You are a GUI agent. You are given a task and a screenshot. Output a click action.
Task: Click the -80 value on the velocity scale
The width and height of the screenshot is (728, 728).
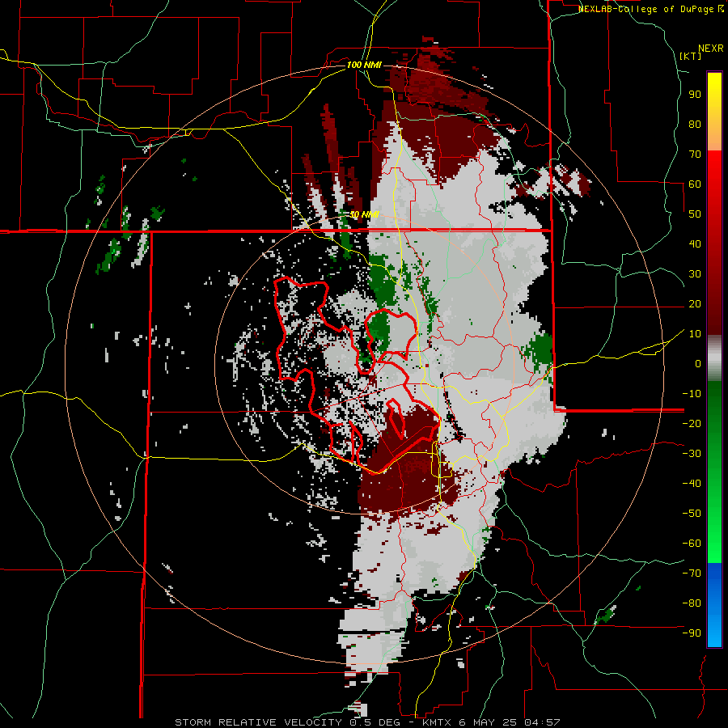click(692, 603)
